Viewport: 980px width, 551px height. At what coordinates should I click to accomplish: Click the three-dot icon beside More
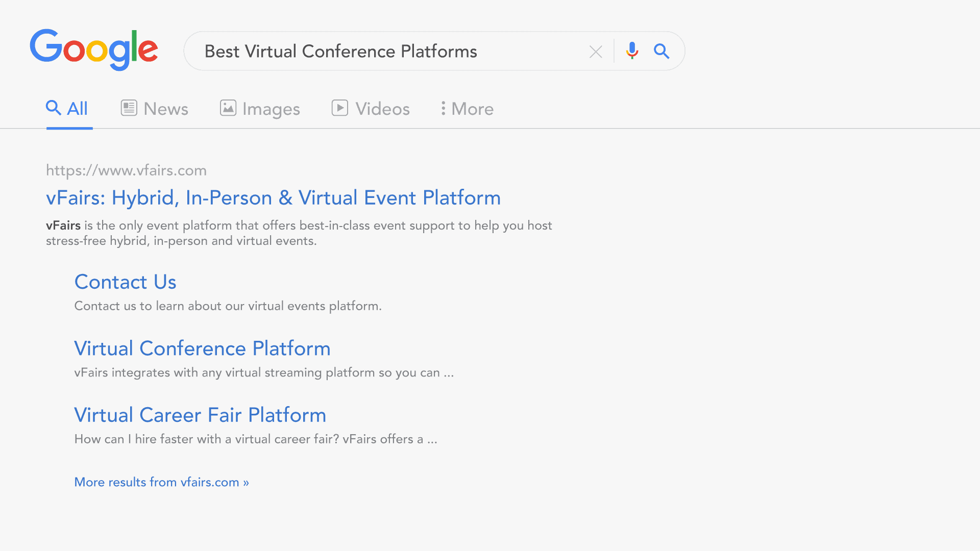(x=443, y=108)
